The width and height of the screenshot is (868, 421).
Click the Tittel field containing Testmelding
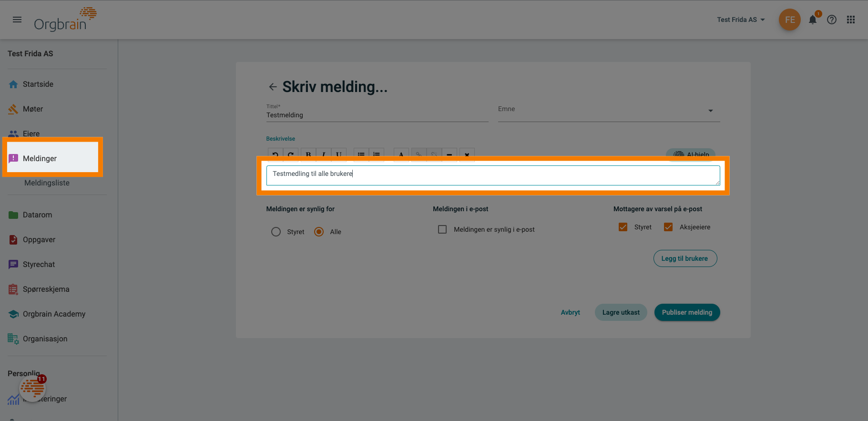click(x=377, y=115)
